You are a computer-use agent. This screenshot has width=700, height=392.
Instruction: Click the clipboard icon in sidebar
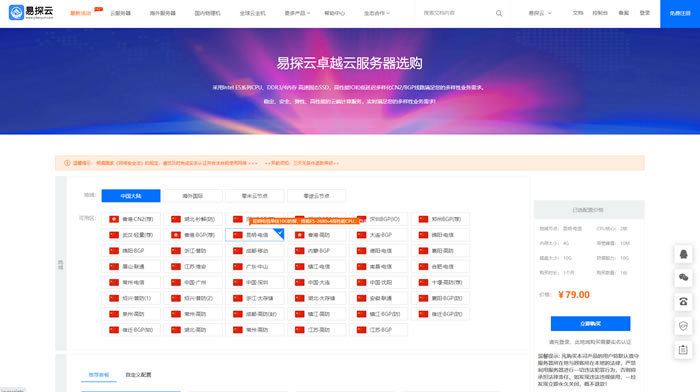point(683,350)
